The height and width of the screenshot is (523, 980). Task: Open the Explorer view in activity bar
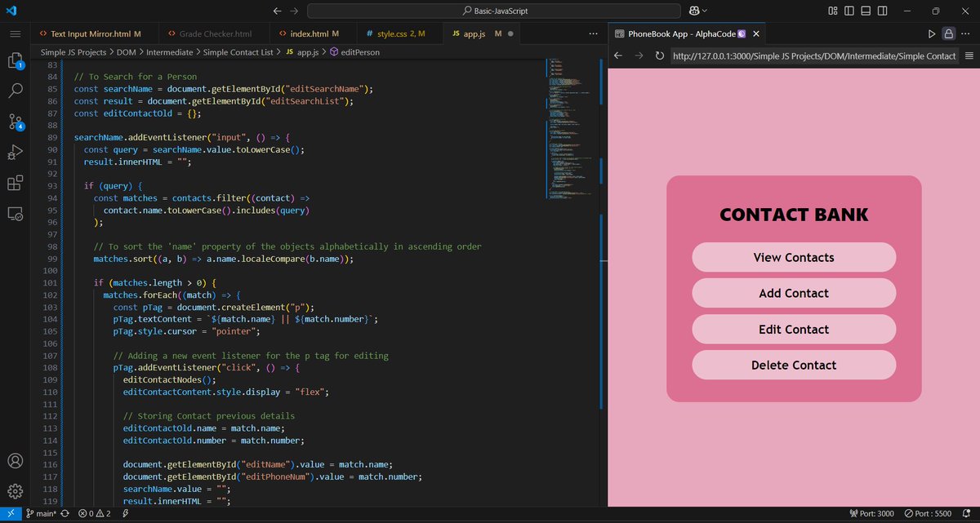point(15,61)
